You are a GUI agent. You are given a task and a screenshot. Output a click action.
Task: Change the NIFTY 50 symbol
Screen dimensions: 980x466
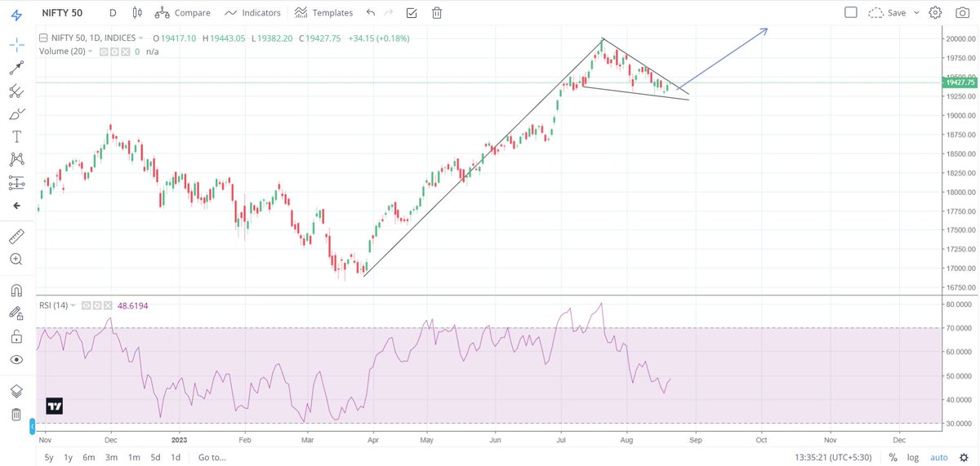pos(62,13)
